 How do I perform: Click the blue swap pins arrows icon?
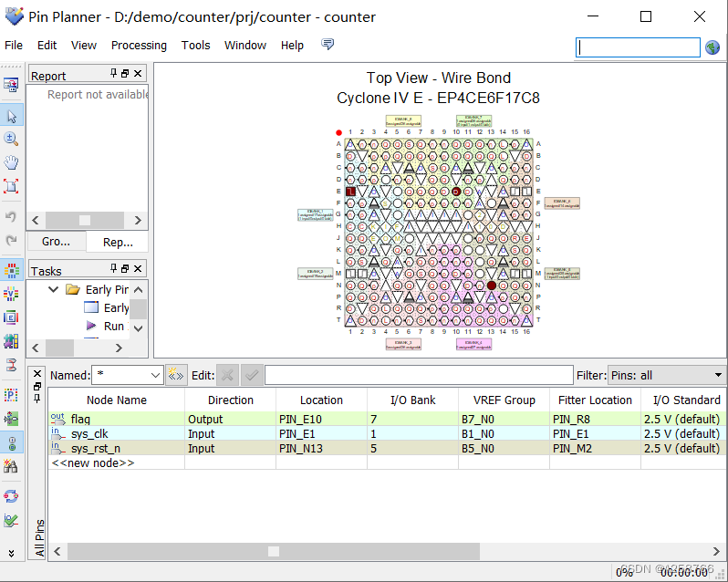click(x=11, y=496)
